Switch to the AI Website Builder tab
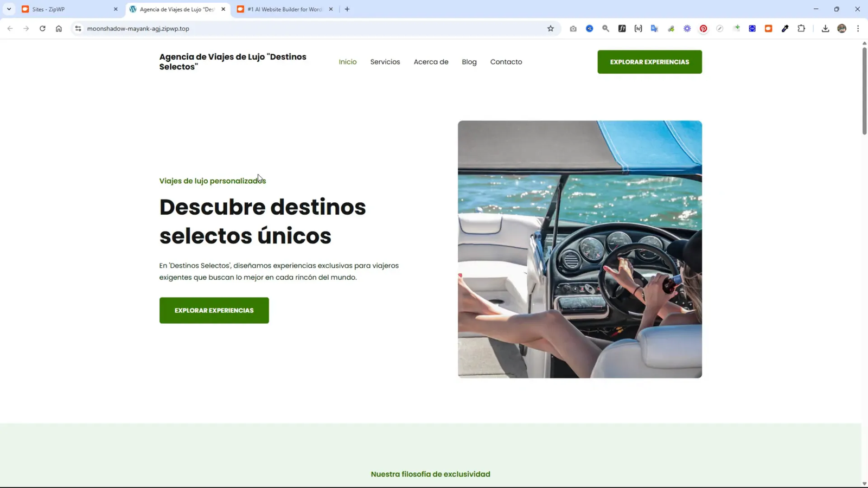 click(282, 9)
